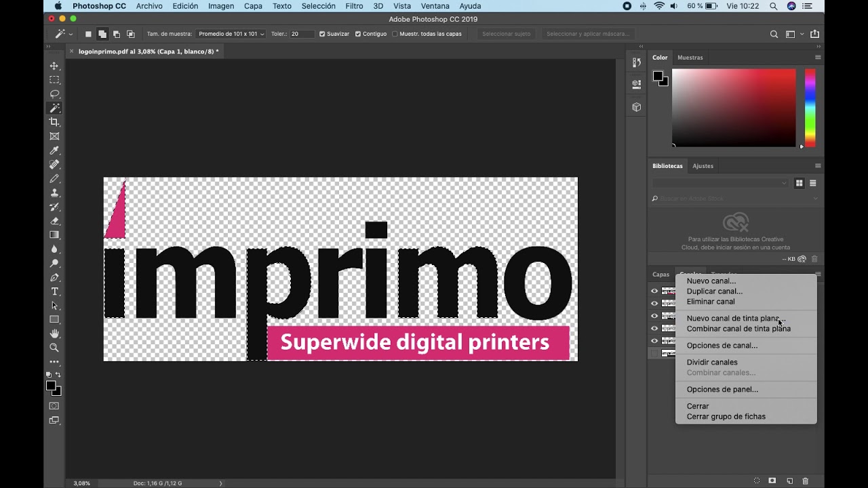Open the Filtro menu in menu bar
Screen dimensions: 868x488
354,6
